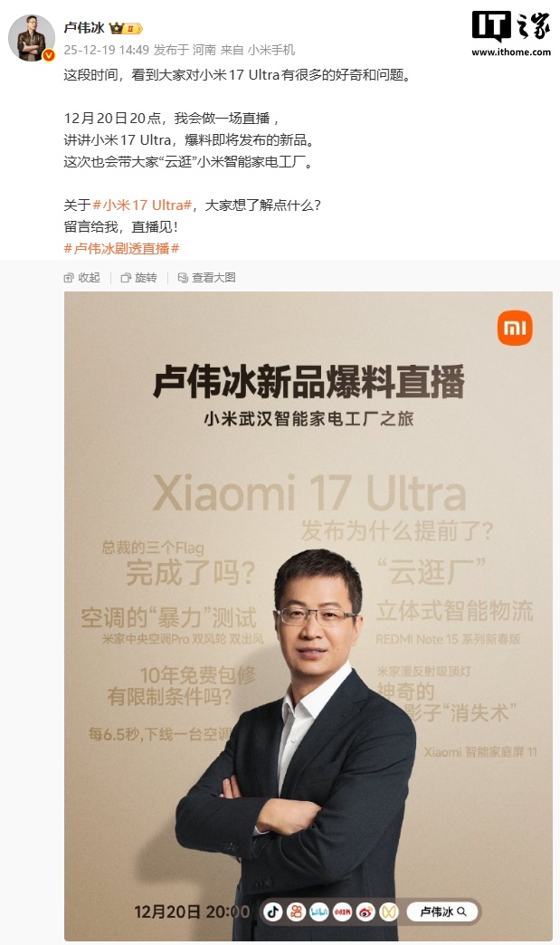The image size is (560, 945).
Task: Select the Weibo icon on the poster
Action: click(365, 912)
